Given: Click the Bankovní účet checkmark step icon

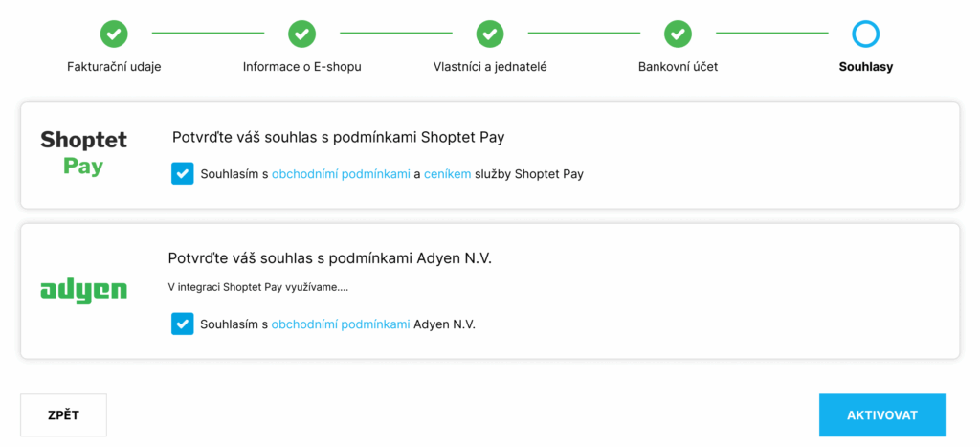Looking at the screenshot, I should (x=679, y=34).
